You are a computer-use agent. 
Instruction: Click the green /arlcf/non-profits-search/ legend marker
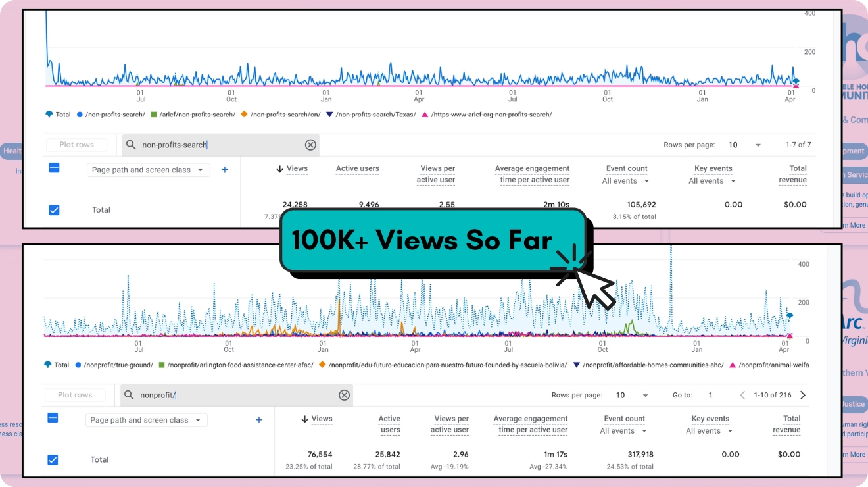pos(154,115)
